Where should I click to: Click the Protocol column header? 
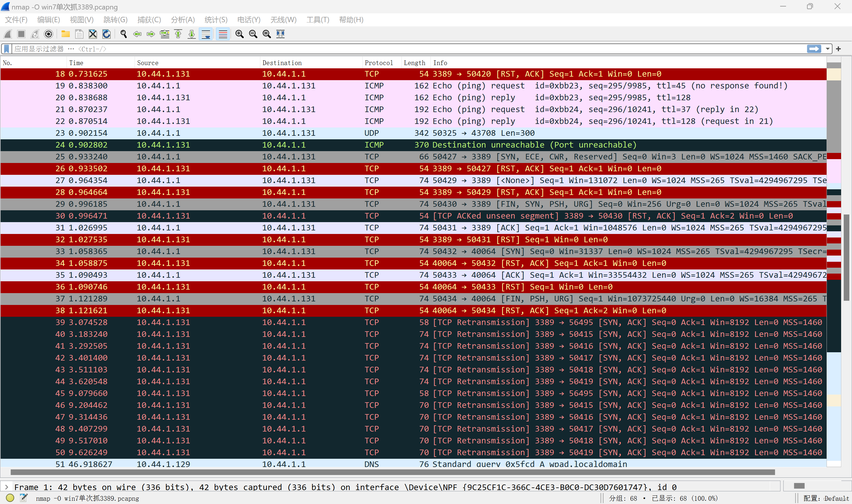[x=379, y=63]
